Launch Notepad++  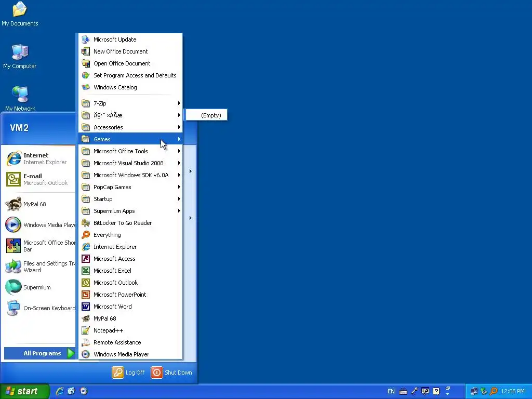pos(130,330)
